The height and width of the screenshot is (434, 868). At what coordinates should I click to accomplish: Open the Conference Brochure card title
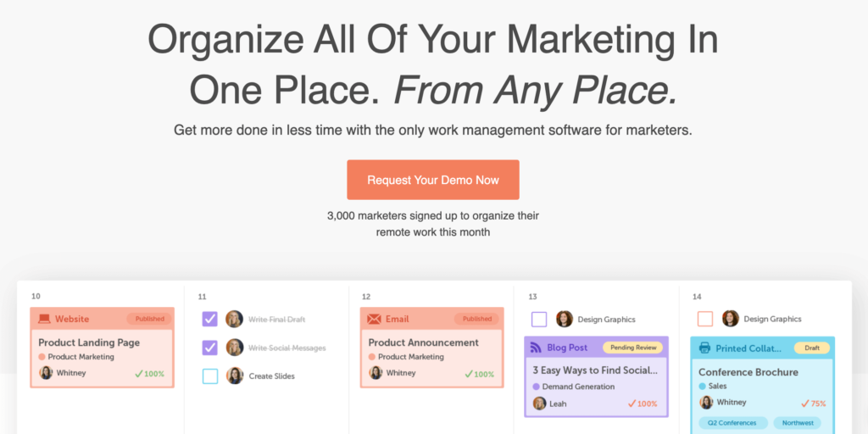[748, 372]
